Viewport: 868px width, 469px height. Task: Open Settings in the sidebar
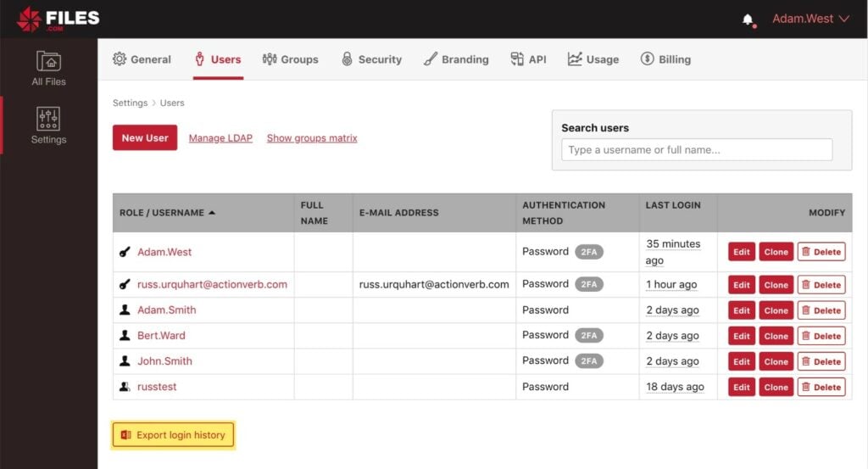[x=48, y=126]
